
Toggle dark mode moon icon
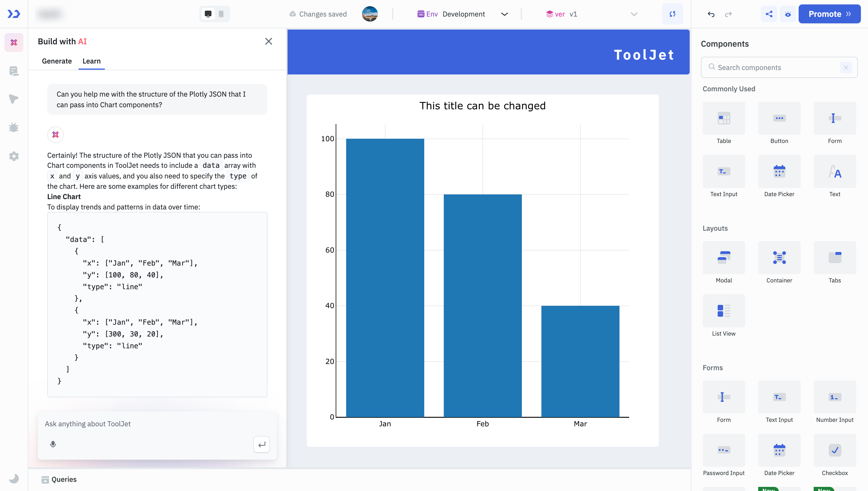pos(14,478)
